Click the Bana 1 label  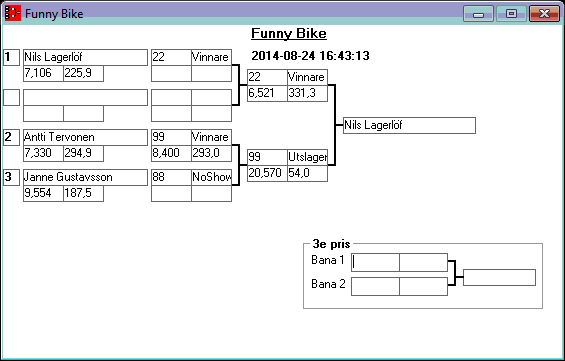328,260
